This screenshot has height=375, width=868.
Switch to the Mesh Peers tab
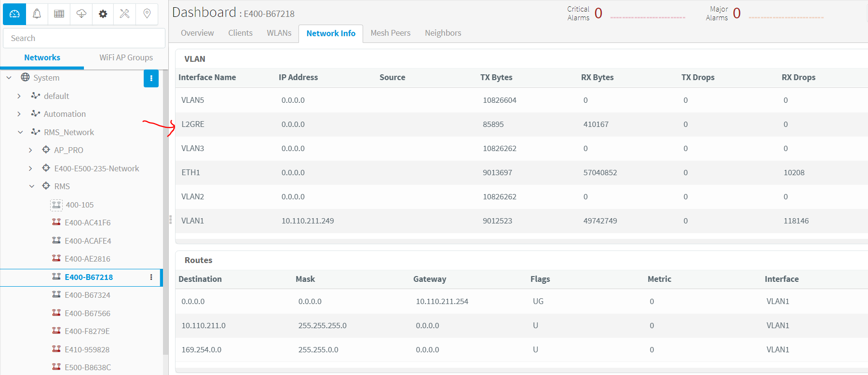pos(390,33)
